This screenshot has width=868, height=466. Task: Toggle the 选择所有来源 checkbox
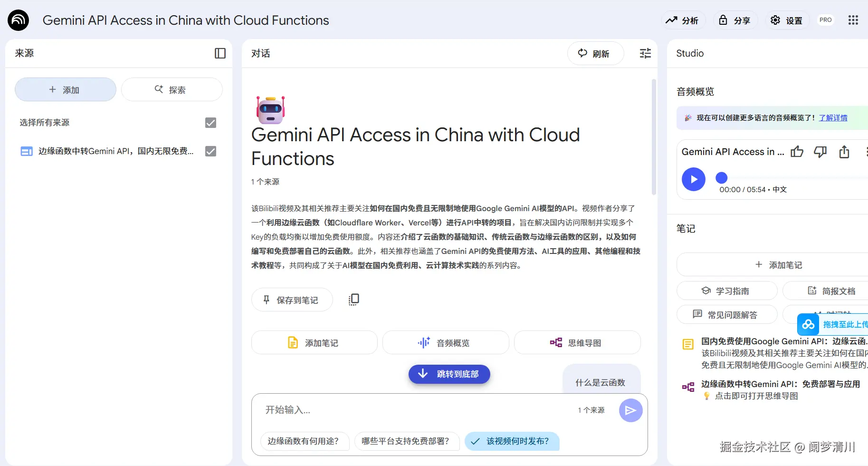(x=210, y=123)
